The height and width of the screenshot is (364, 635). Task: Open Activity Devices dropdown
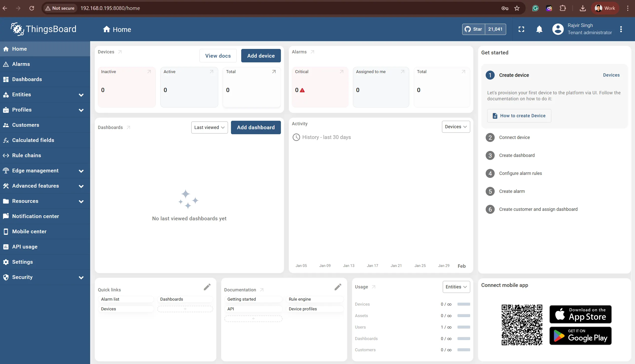click(x=456, y=127)
